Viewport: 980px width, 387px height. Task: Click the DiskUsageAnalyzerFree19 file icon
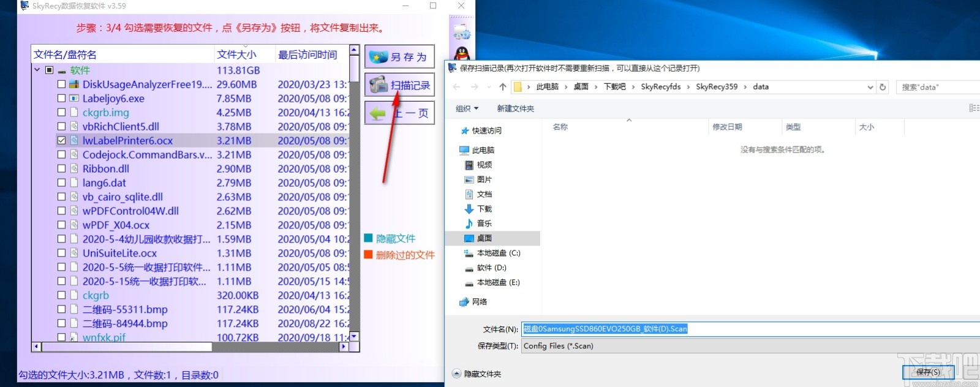pyautogui.click(x=74, y=85)
